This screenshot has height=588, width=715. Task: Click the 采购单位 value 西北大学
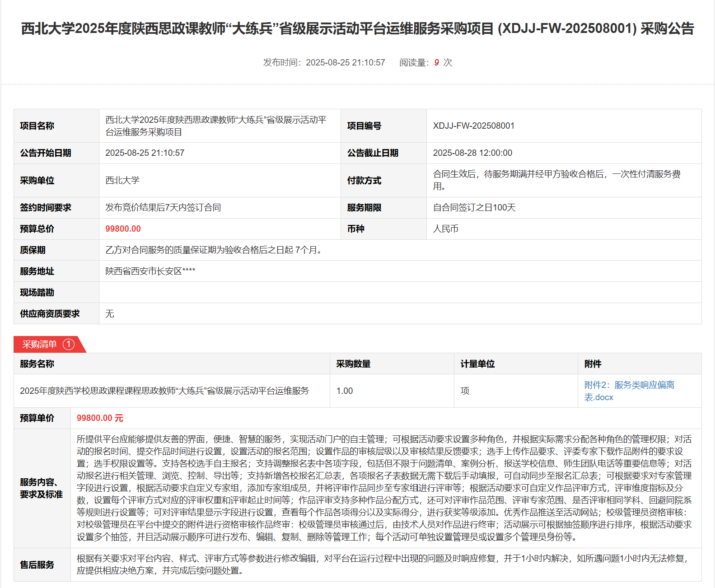(x=122, y=181)
